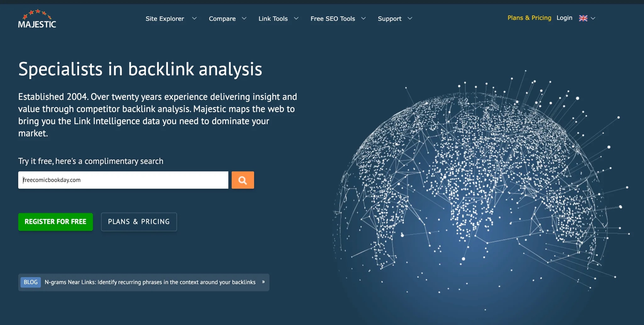Open the Support menu
This screenshot has width=644, height=325.
tap(390, 19)
